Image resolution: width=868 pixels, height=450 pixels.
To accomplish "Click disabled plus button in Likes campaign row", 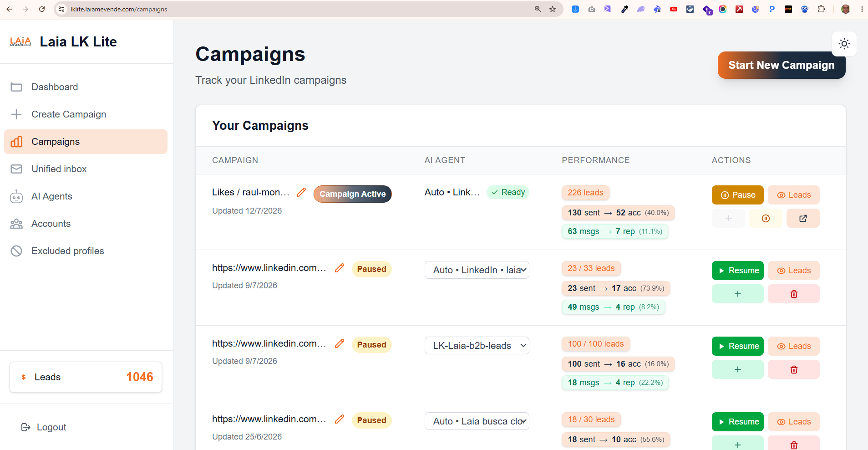I will click(x=728, y=218).
